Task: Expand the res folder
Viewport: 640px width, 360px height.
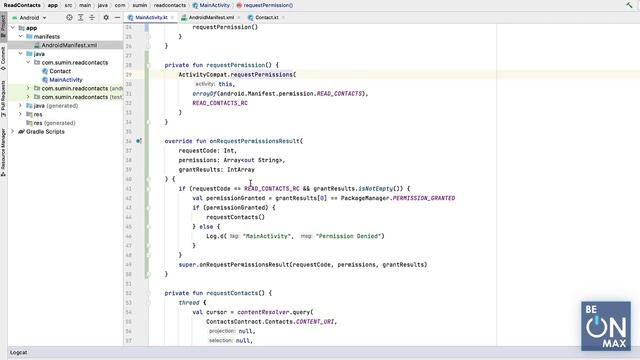Action: [20, 114]
